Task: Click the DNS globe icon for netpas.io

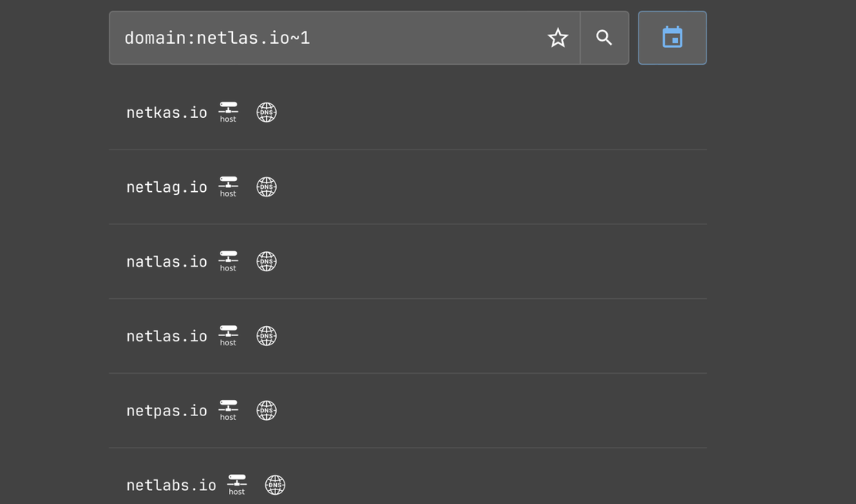Action: pos(266,410)
